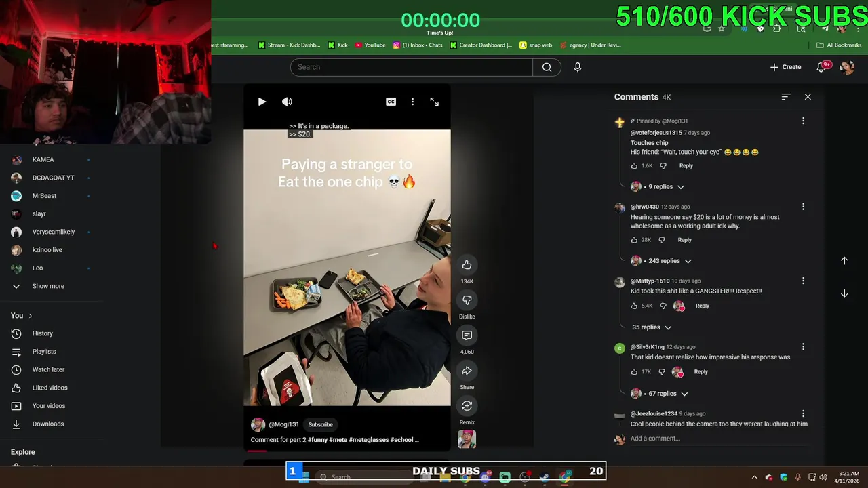Open the sound thumbnail below Remix
868x488 pixels.
pos(467,439)
